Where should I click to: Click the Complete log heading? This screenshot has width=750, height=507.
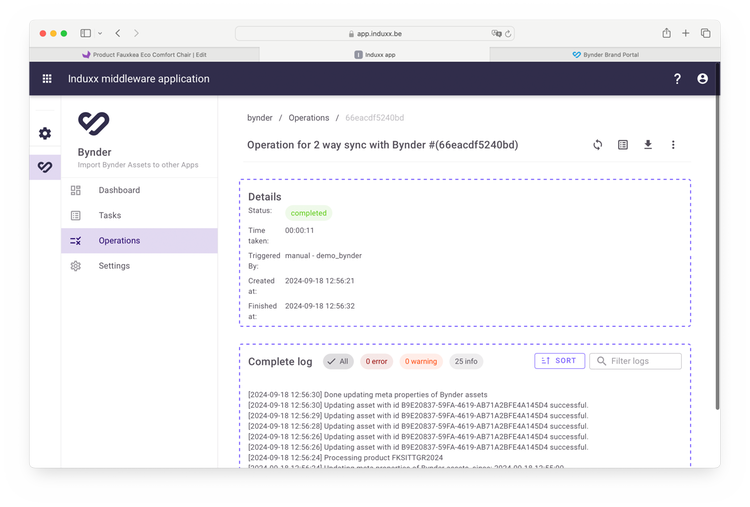[x=280, y=362]
